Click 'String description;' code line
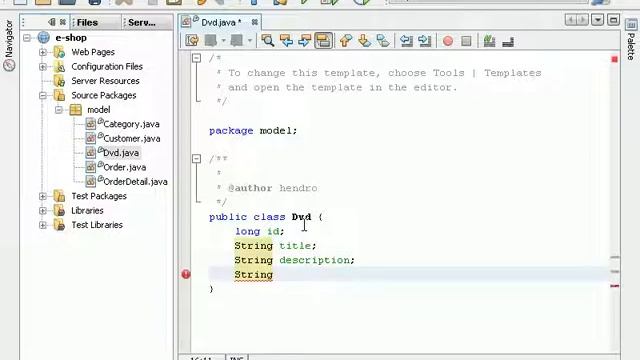The image size is (640, 360). pos(295,260)
